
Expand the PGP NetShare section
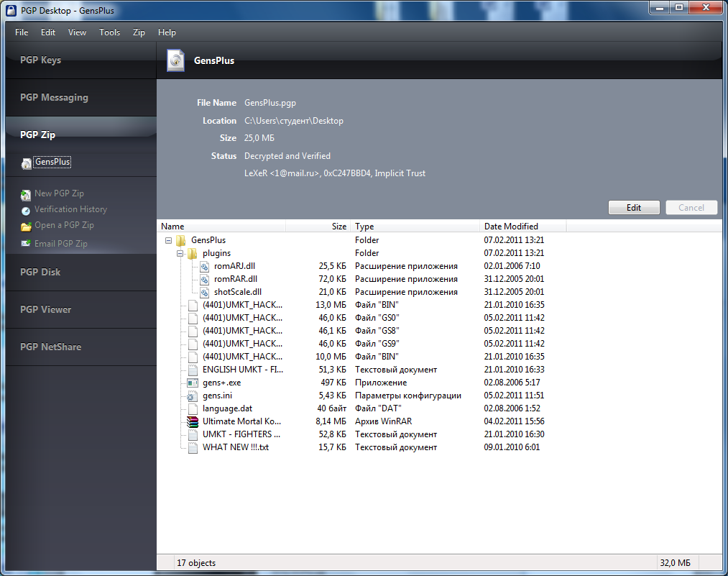pos(80,347)
